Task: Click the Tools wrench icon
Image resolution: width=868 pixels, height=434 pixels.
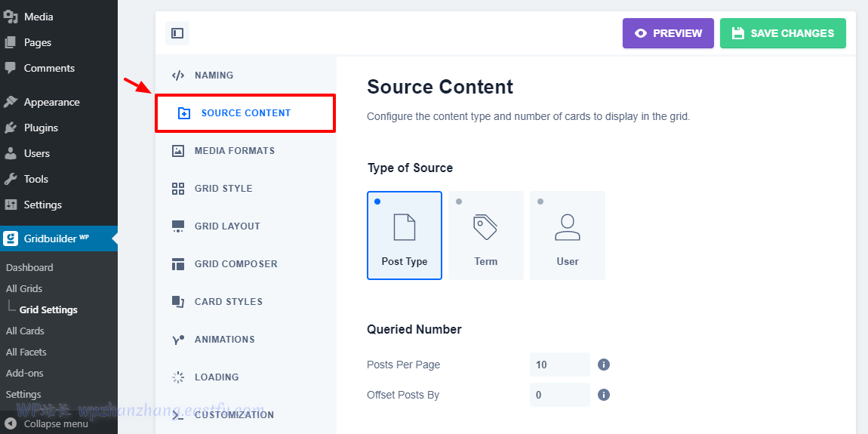Action: click(11, 179)
